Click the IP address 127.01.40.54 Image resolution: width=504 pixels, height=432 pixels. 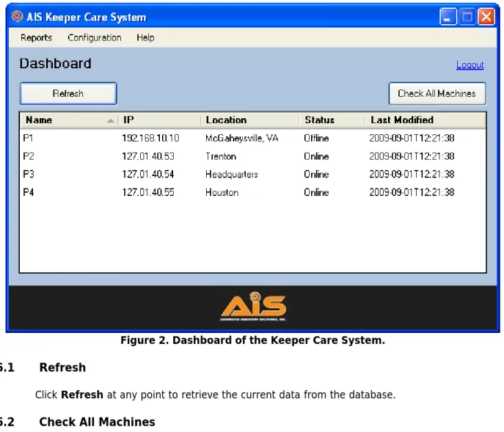coord(148,175)
